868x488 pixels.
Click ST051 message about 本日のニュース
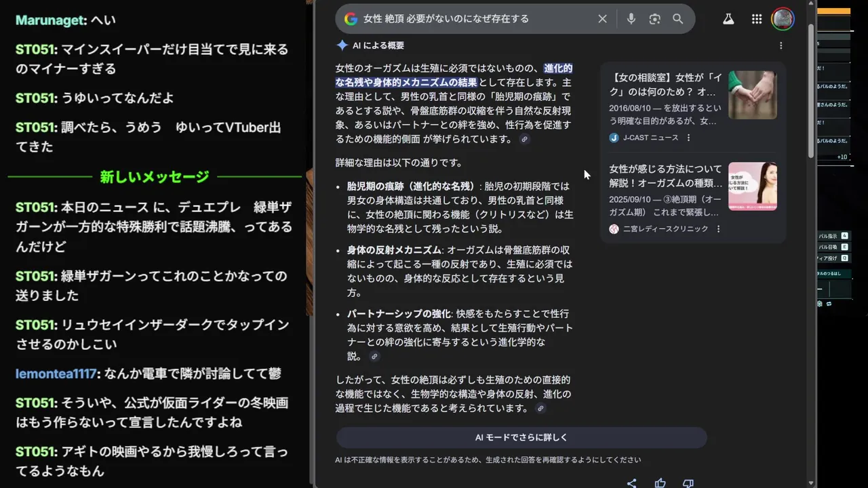pyautogui.click(x=155, y=227)
